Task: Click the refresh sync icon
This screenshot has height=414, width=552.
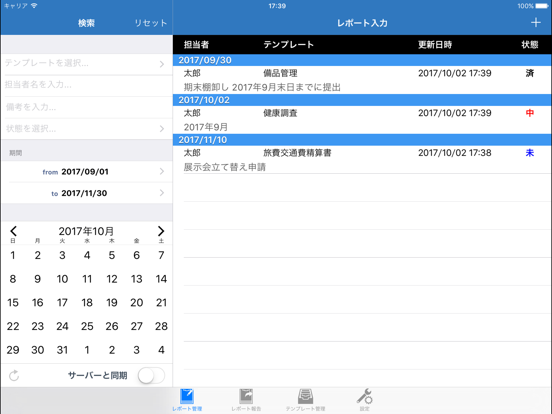Action: pyautogui.click(x=14, y=375)
